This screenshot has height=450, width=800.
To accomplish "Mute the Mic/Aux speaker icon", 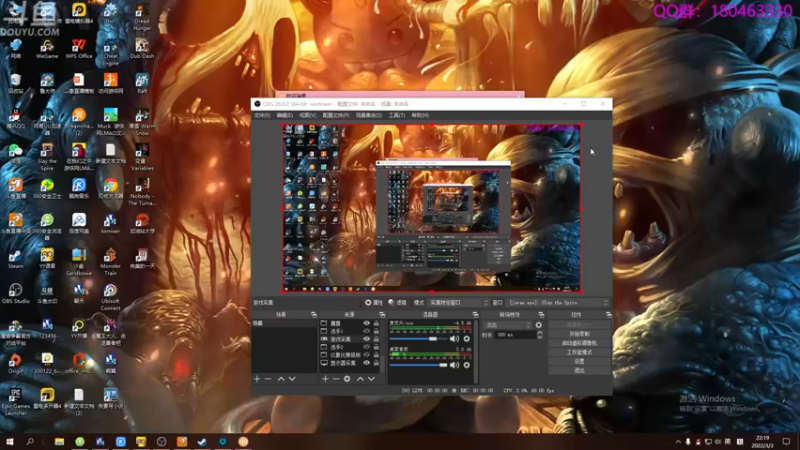I will (x=454, y=339).
